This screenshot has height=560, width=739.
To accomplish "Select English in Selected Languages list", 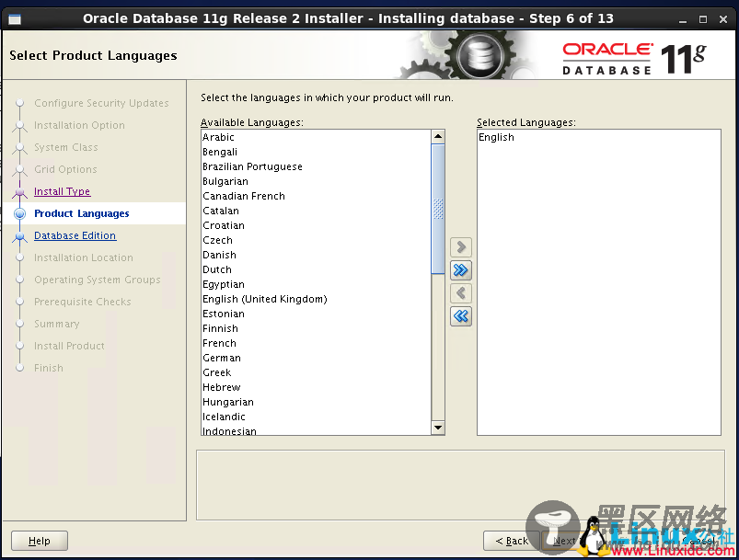I will pyautogui.click(x=598, y=137).
